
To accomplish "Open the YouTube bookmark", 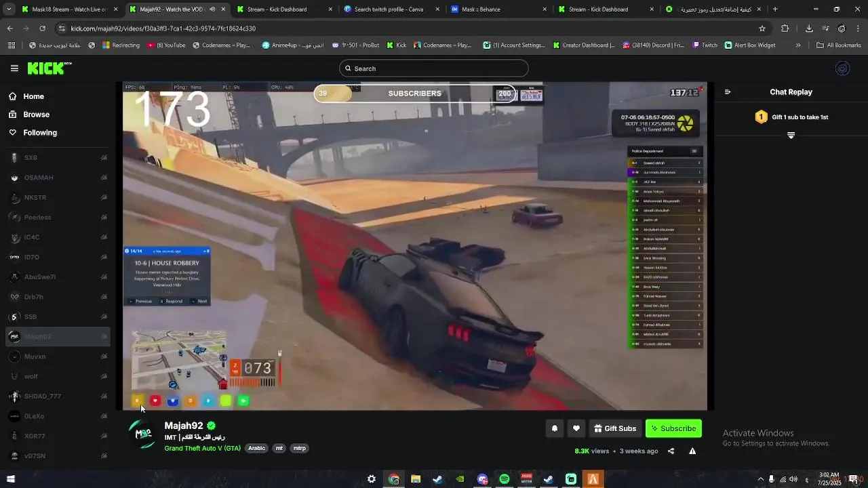I will click(165, 45).
